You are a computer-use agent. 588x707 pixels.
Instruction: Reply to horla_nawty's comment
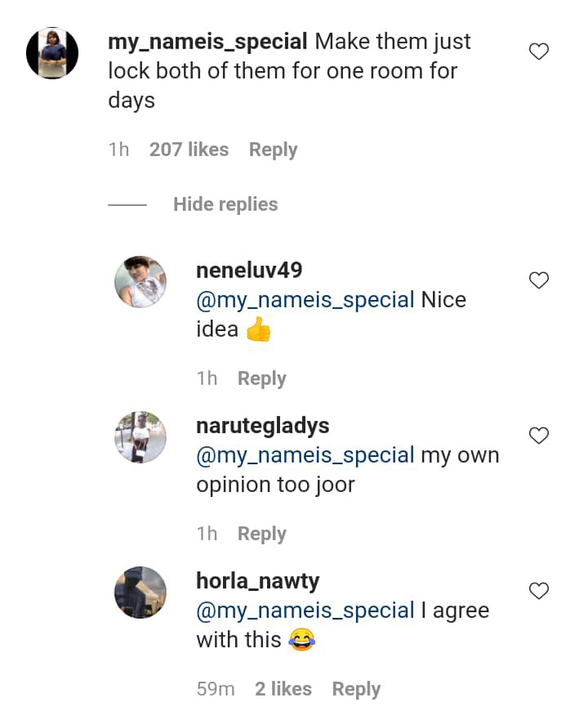pos(356,689)
